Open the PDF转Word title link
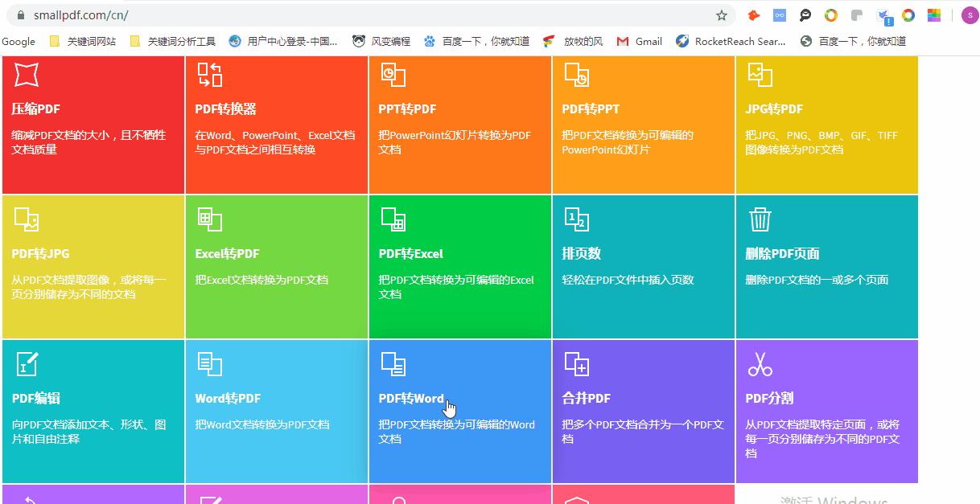Screen dimensions: 980x504 click(x=411, y=399)
